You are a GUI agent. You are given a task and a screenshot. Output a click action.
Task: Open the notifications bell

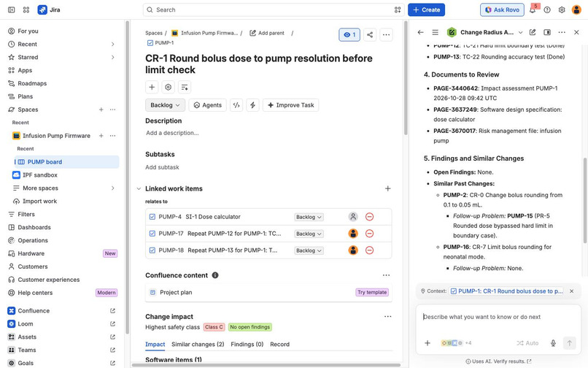coord(532,9)
